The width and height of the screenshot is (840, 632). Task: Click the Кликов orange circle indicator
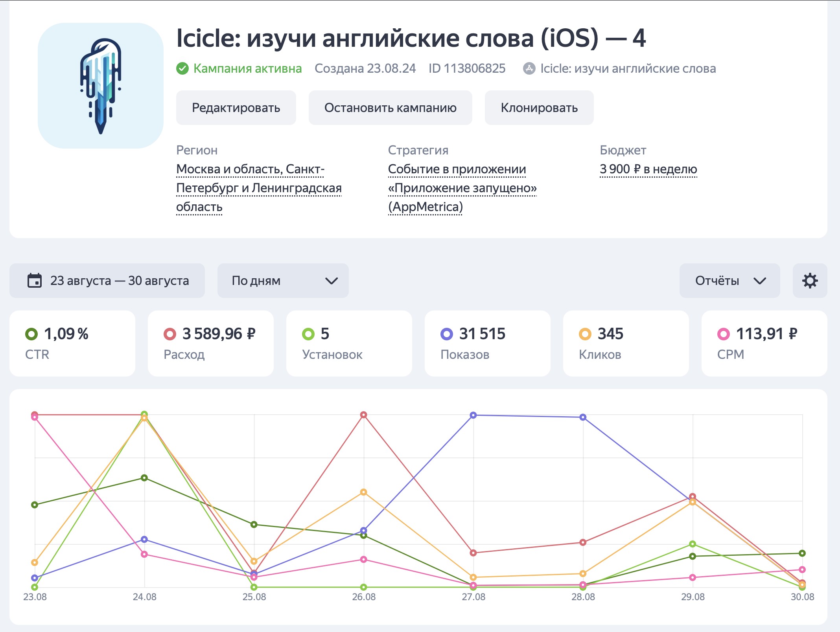[x=585, y=334]
